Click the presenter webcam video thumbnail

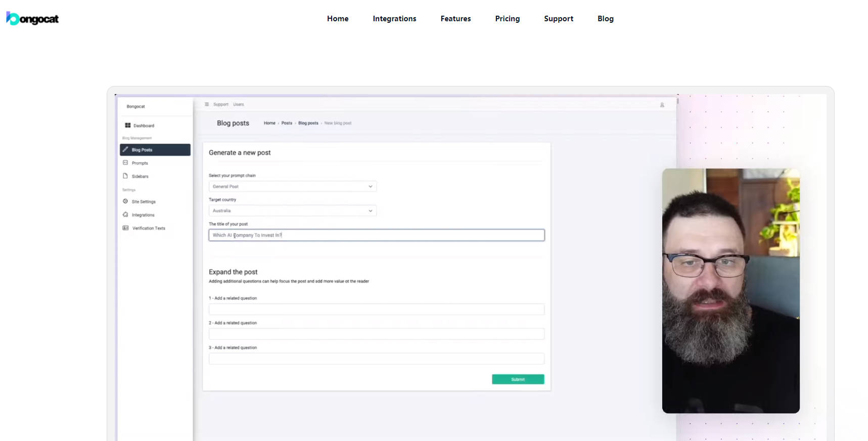pyautogui.click(x=730, y=291)
